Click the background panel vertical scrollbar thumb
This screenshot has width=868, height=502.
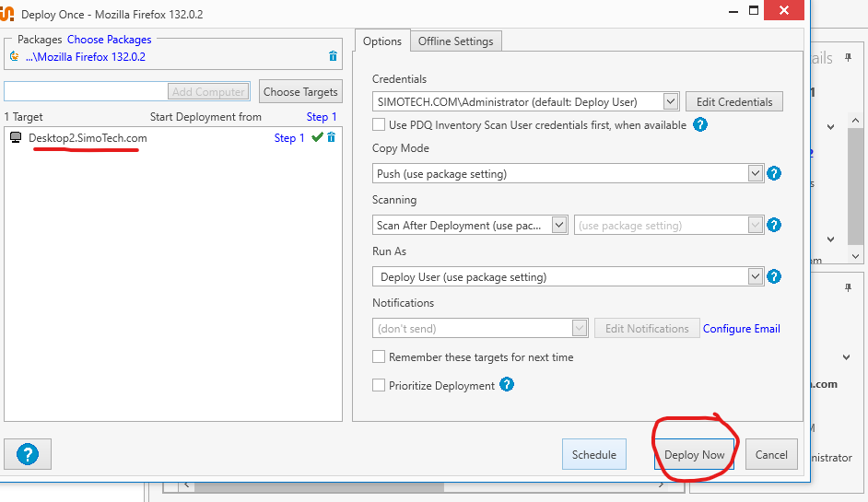point(855,186)
